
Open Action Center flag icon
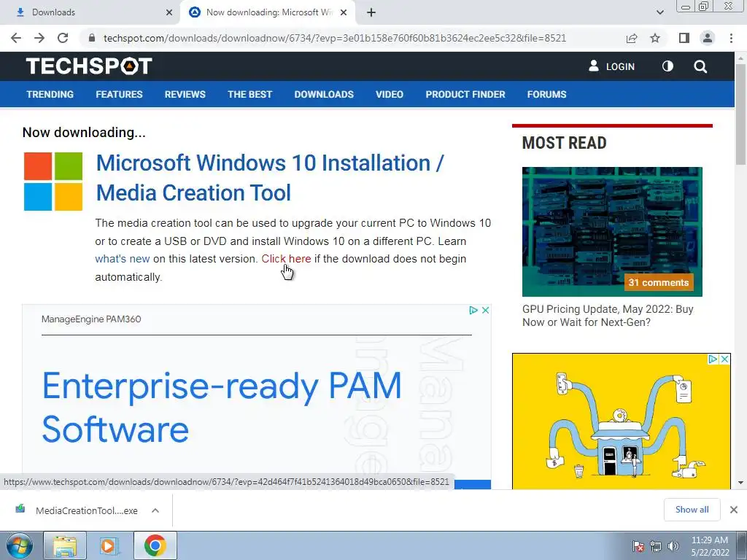point(638,546)
